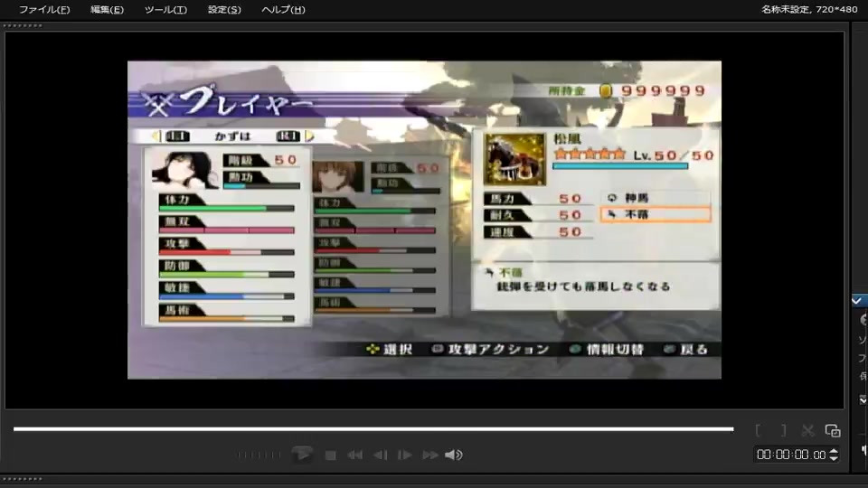Image resolution: width=868 pixels, height=488 pixels.
Task: Click the jog wheel shuttle ticks
Action: point(259,455)
